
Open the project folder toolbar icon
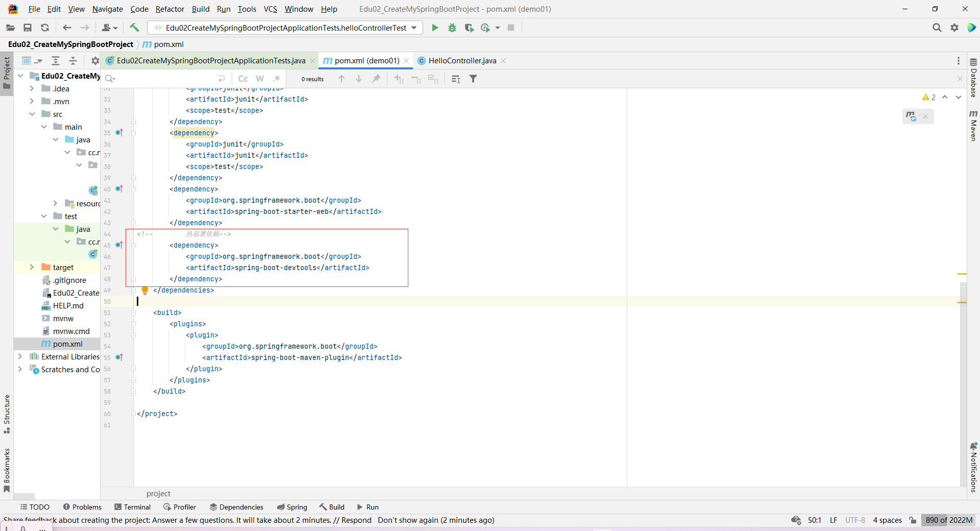pos(10,28)
